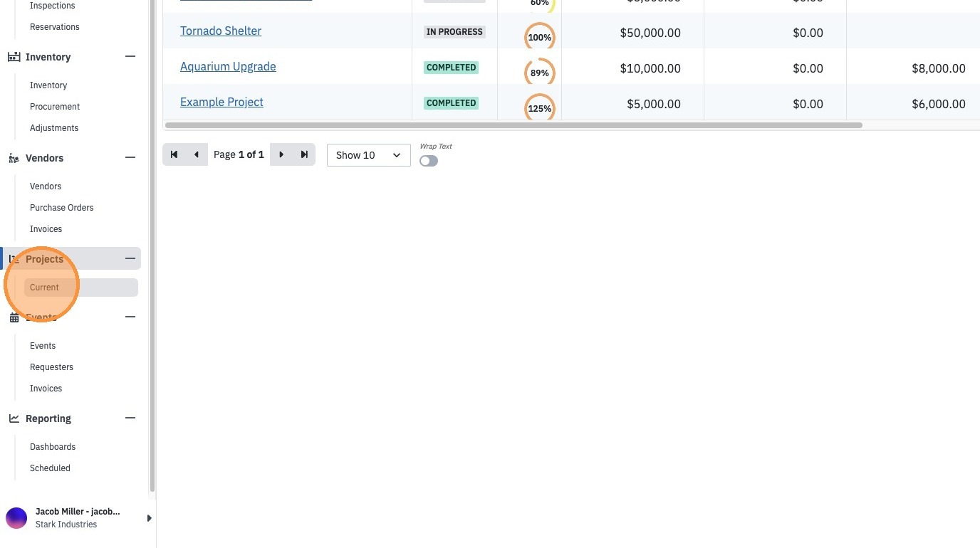Open Requesters in the sidebar

click(x=51, y=367)
